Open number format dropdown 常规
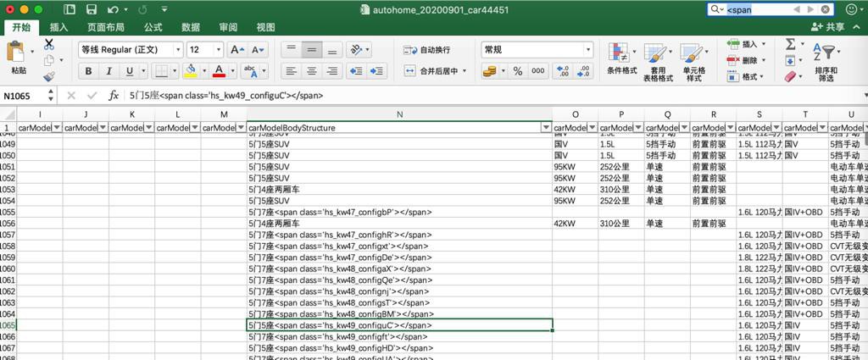 (588, 50)
